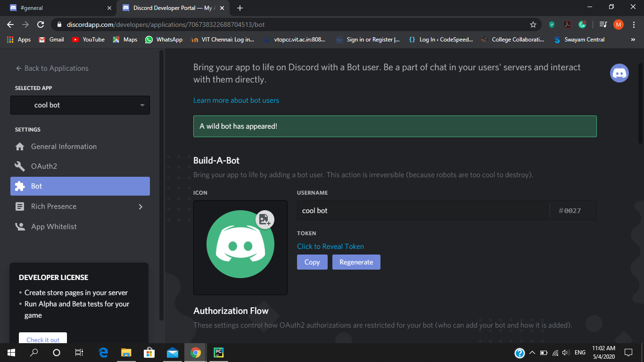Click the Discord logo in the top-right corner

[619, 73]
